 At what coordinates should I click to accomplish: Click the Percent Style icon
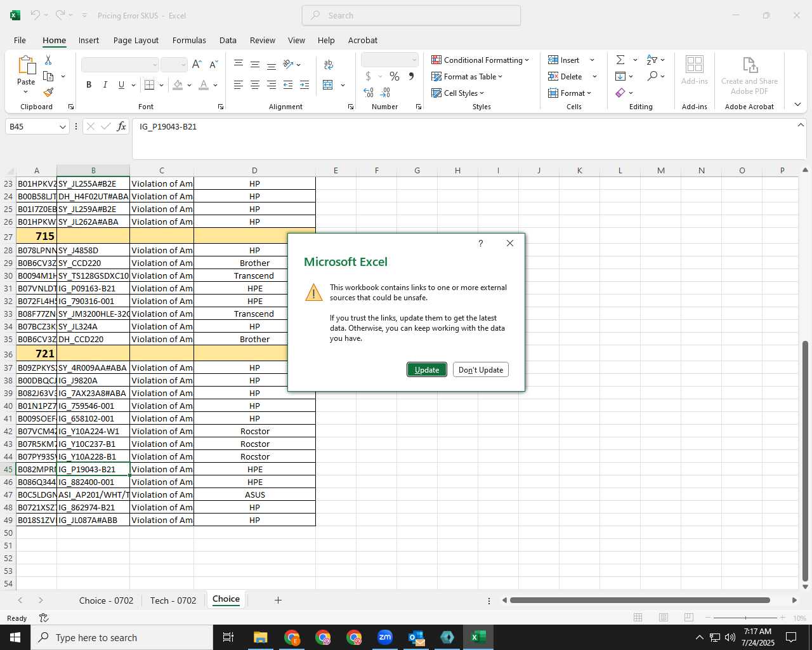pos(395,76)
